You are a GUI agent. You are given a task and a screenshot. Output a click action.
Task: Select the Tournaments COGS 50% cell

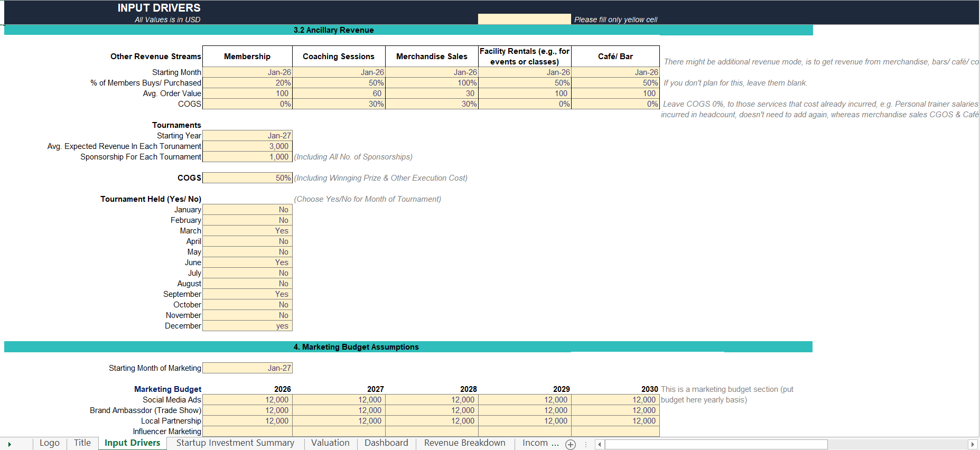coord(247,178)
